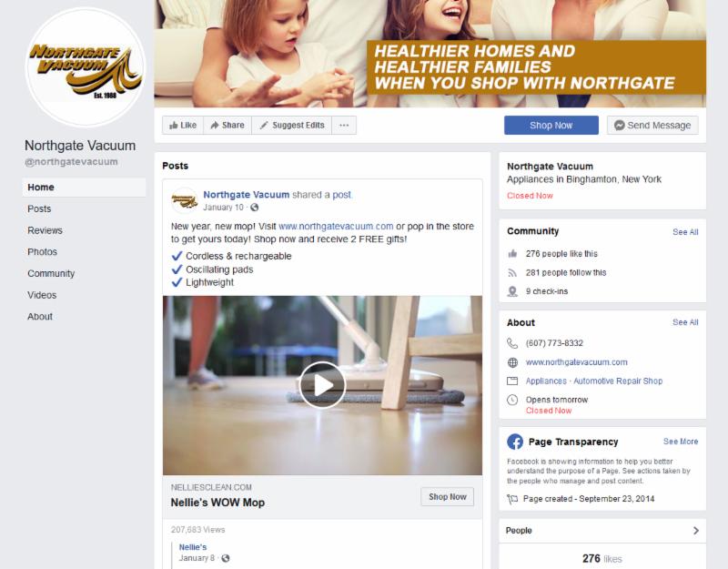This screenshot has height=569, width=728.
Task: Click Shop Now under Nellie's WOW Mop
Action: click(447, 496)
